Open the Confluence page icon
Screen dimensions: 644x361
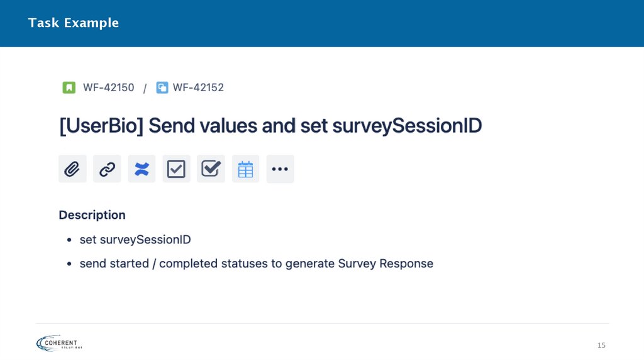pyautogui.click(x=142, y=169)
